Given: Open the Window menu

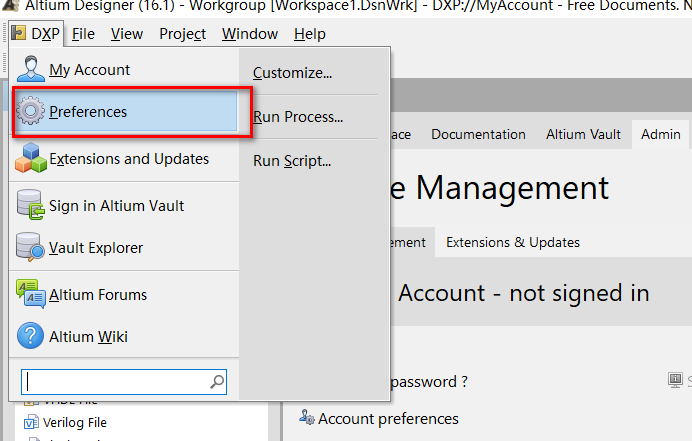Looking at the screenshot, I should click(x=250, y=34).
